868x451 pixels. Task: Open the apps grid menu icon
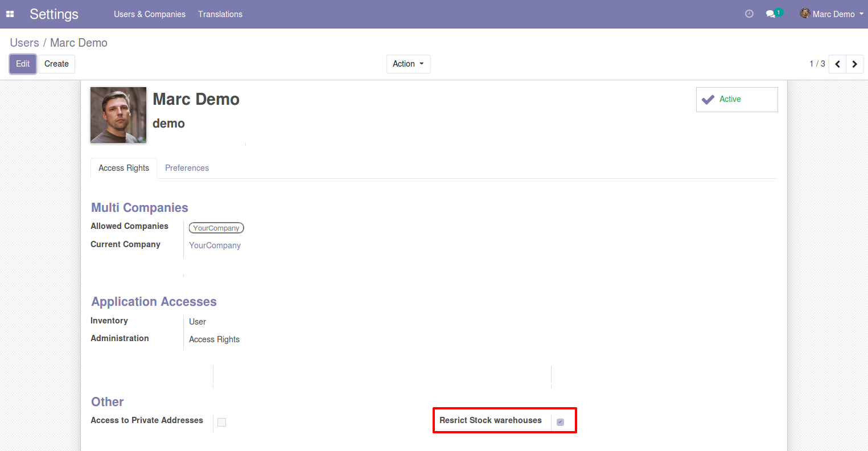coord(10,14)
